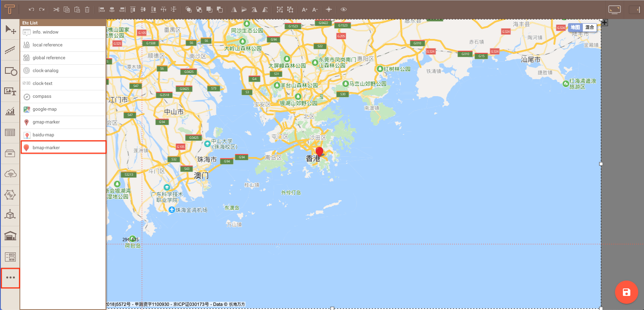Increase font size with A+
Viewport: 644px width, 310px height.
coord(305,9)
